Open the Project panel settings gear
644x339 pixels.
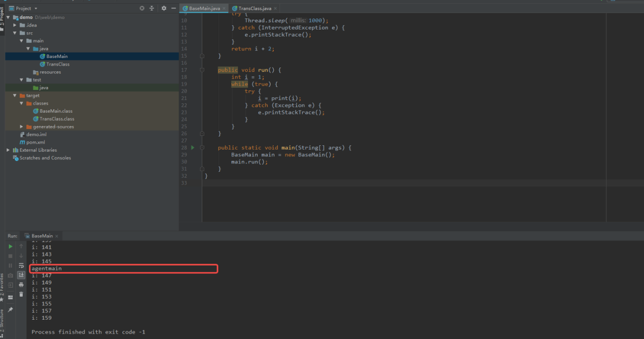[164, 8]
